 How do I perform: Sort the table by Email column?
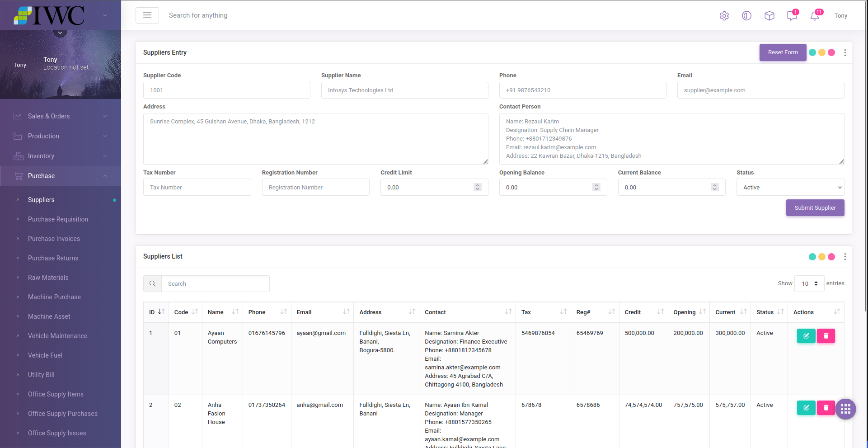[x=323, y=312]
